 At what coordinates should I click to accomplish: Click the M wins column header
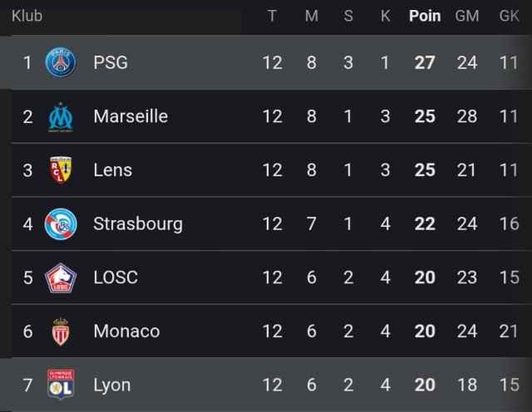pos(312,17)
